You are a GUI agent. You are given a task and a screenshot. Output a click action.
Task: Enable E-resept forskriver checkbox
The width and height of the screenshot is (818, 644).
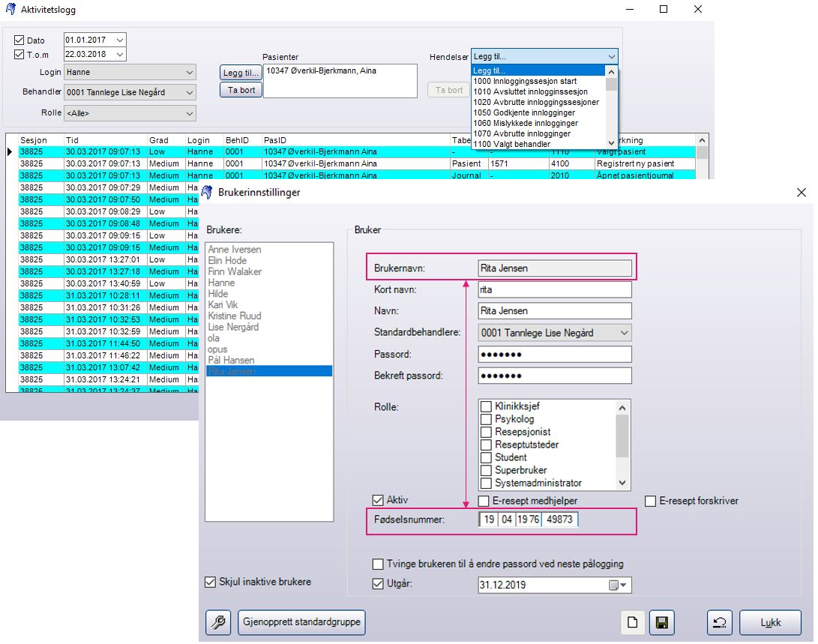pos(651,501)
